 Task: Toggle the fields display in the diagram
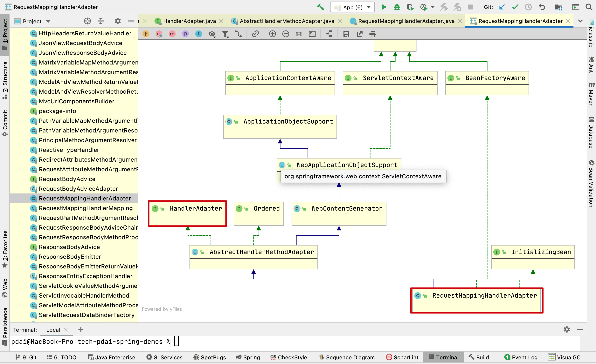(x=146, y=34)
